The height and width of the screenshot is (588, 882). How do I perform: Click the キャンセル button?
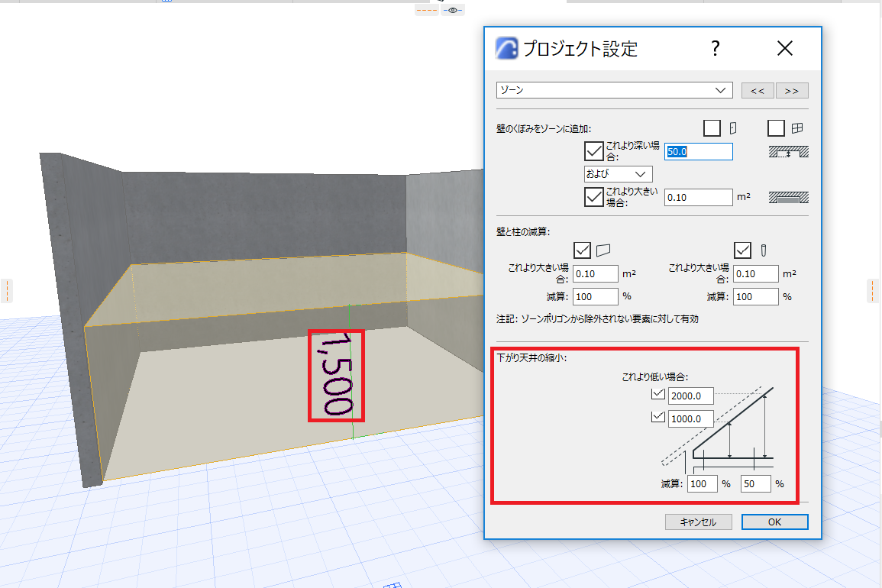698,522
